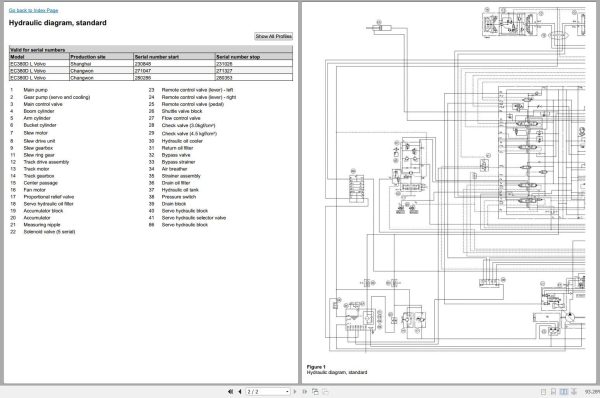Click the Arm cylinder legend entry
This screenshot has width=600, height=398.
tap(37, 118)
